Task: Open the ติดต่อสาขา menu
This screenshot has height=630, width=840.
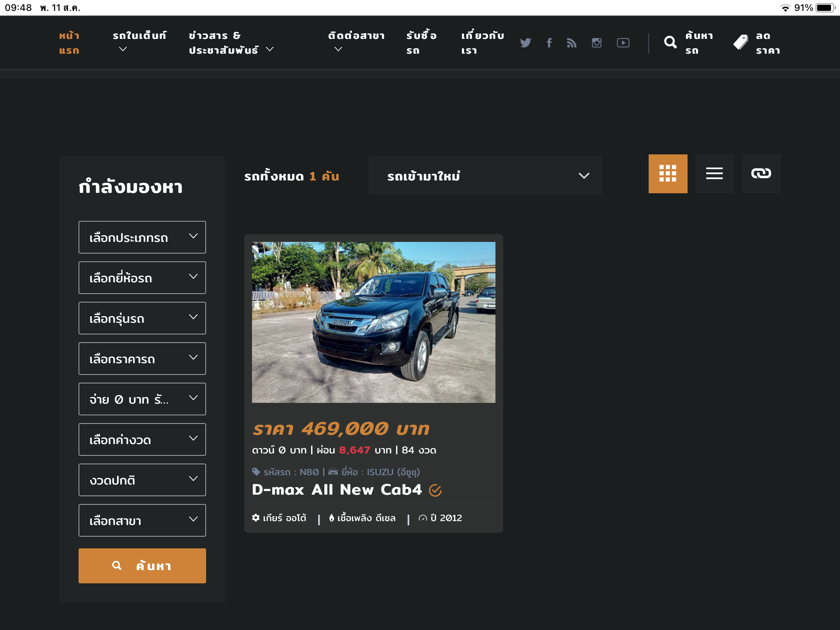Action: pyautogui.click(x=356, y=42)
